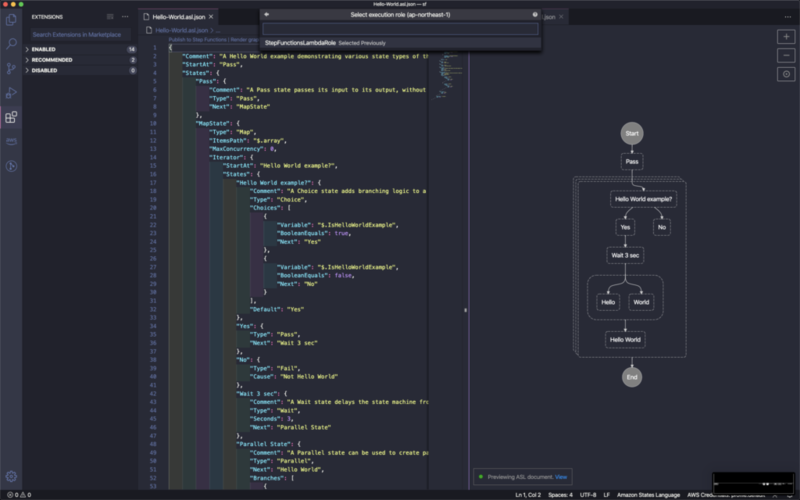Expand the RECOMMENDED extensions section
This screenshot has height=500, width=800.
tap(80, 60)
